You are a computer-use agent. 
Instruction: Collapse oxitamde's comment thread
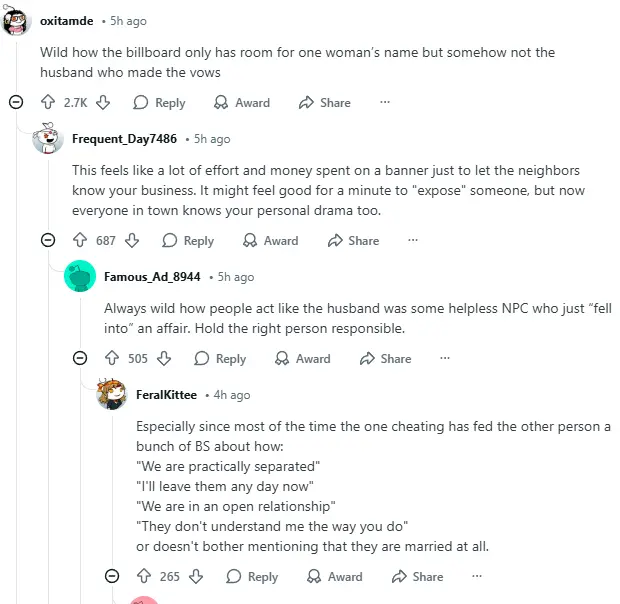15,102
